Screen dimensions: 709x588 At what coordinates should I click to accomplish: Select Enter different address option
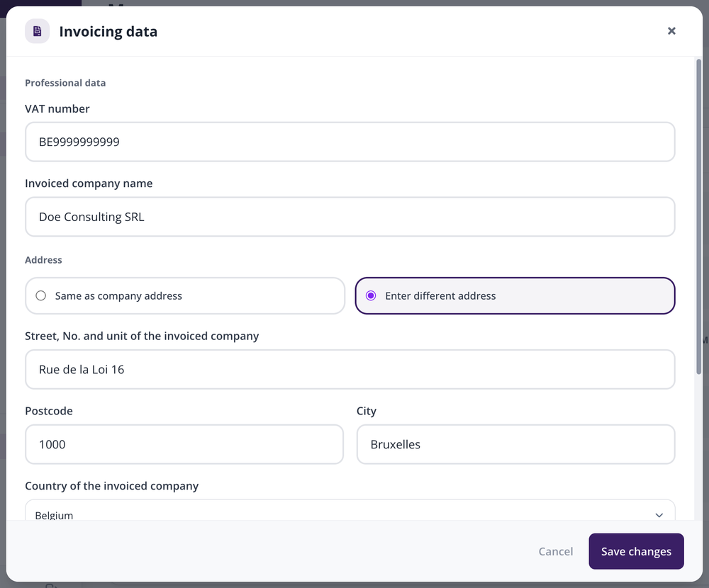(515, 295)
